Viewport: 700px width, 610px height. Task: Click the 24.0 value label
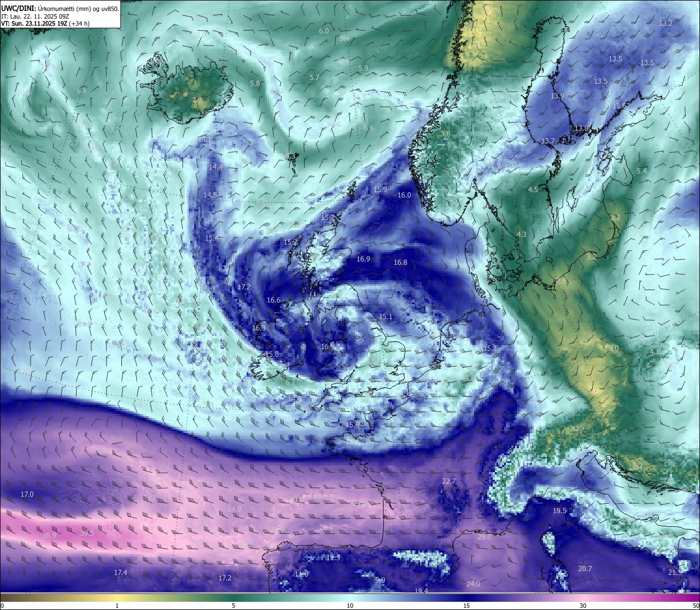(473, 584)
